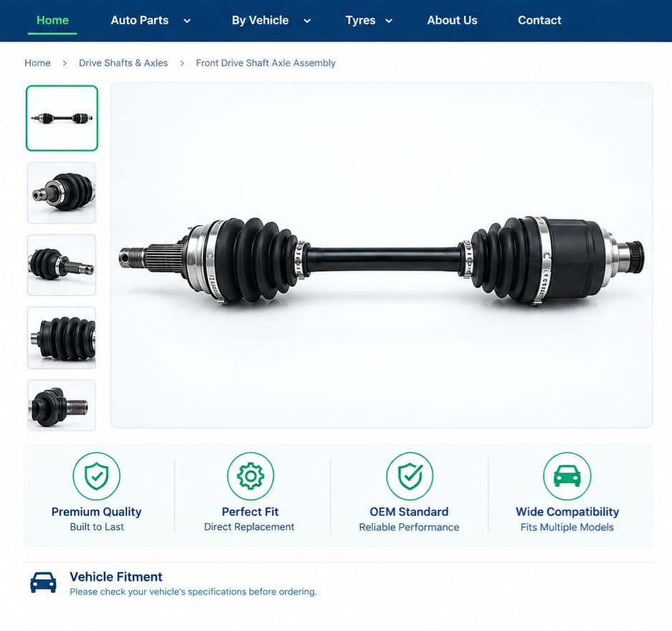Screen dimensions: 672x631
Task: Open the Contact page
Action: tap(539, 20)
